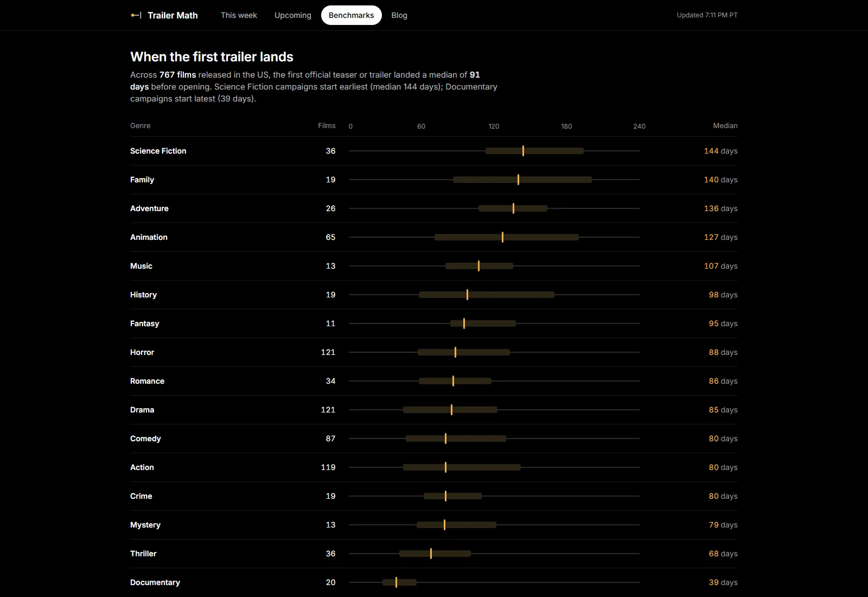Click the Updated 7:11 PM PT timestamp

pos(707,15)
